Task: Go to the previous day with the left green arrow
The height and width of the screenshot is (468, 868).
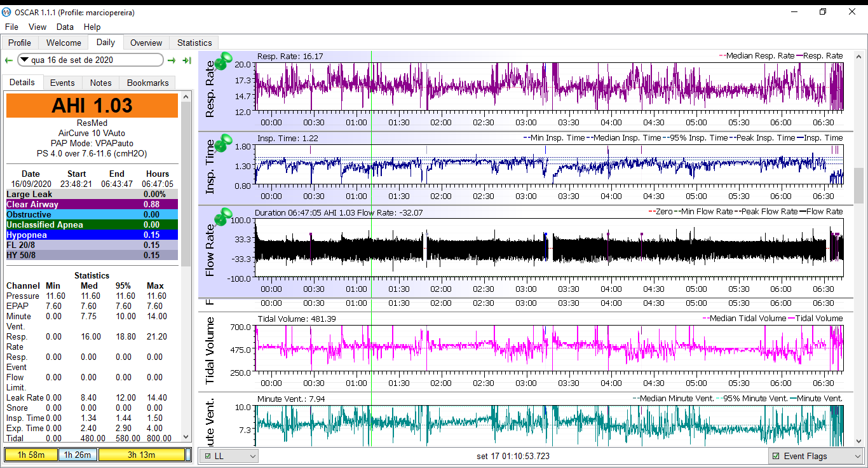Action: tap(8, 60)
